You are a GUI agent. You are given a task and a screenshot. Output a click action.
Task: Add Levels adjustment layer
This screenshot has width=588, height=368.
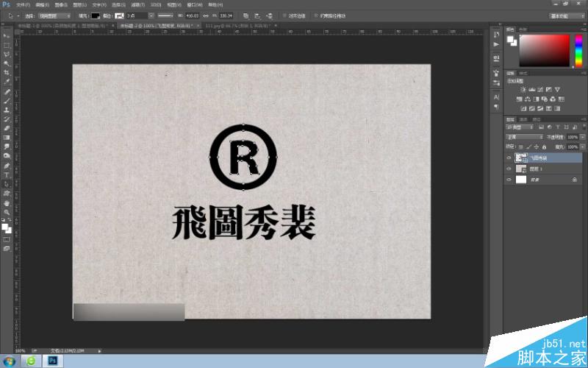point(531,89)
